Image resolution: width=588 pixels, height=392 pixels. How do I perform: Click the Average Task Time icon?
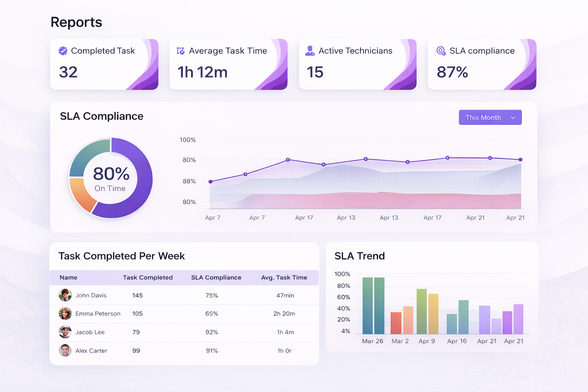point(181,51)
